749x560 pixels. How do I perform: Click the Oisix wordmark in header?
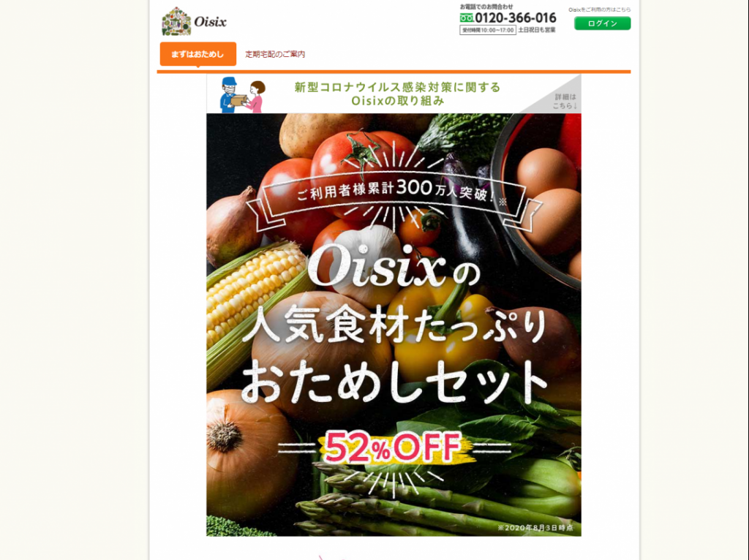click(x=210, y=22)
